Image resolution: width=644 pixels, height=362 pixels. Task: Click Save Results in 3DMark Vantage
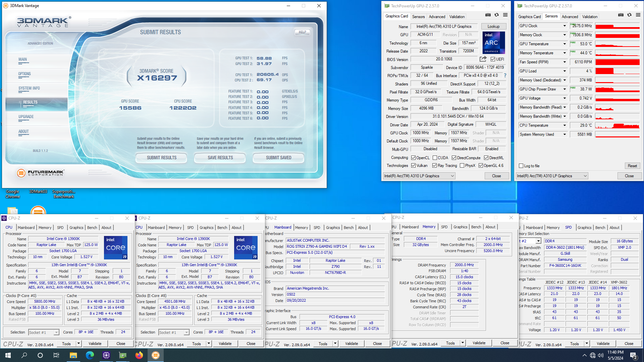point(220,158)
